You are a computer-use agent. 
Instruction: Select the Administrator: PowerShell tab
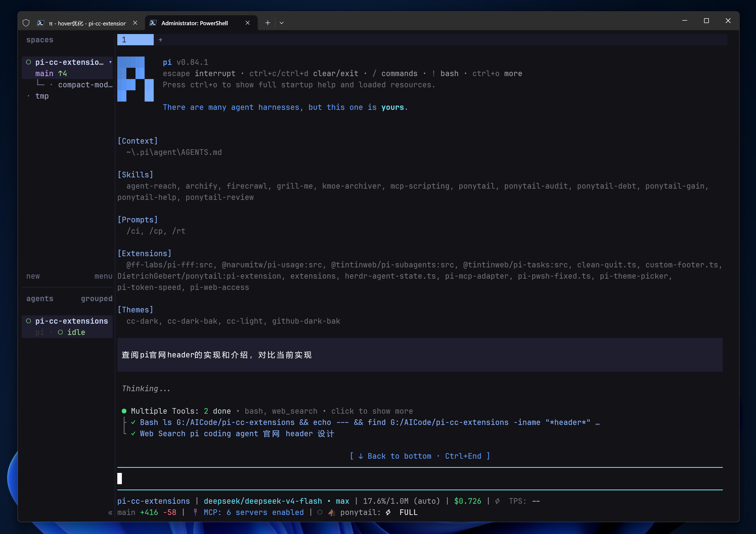pos(194,23)
